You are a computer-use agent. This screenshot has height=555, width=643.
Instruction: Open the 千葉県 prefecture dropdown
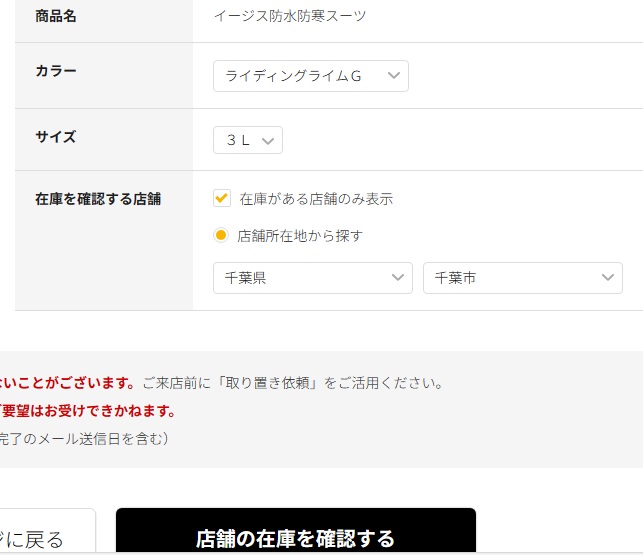313,278
